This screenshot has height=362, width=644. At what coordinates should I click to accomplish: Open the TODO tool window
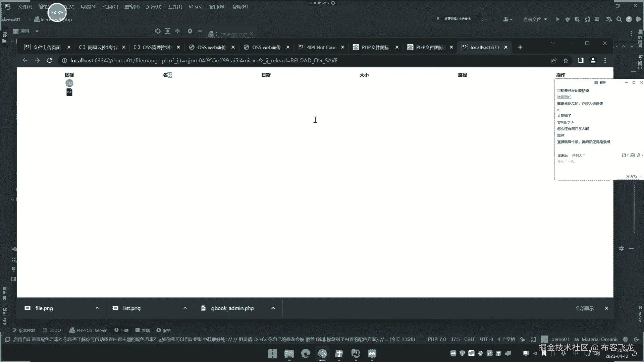52,330
